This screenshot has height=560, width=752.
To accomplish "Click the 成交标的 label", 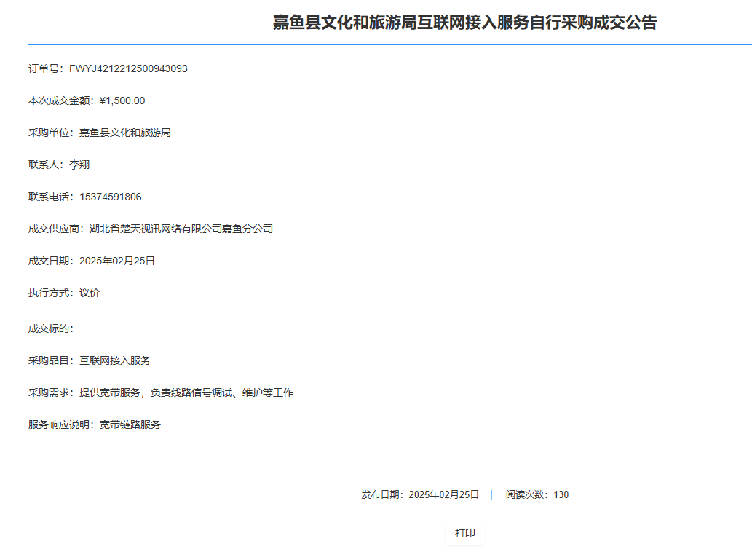I will [x=51, y=328].
